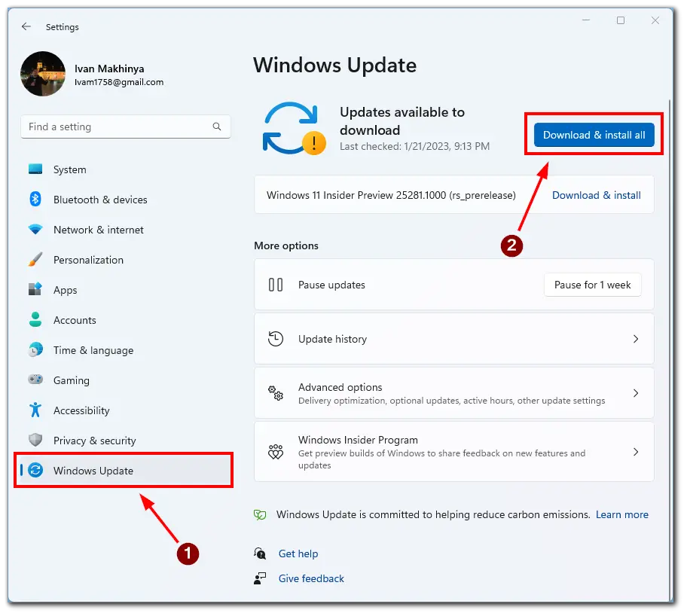687x616 pixels.
Task: Click the green leaf carbon icon
Action: point(260,514)
